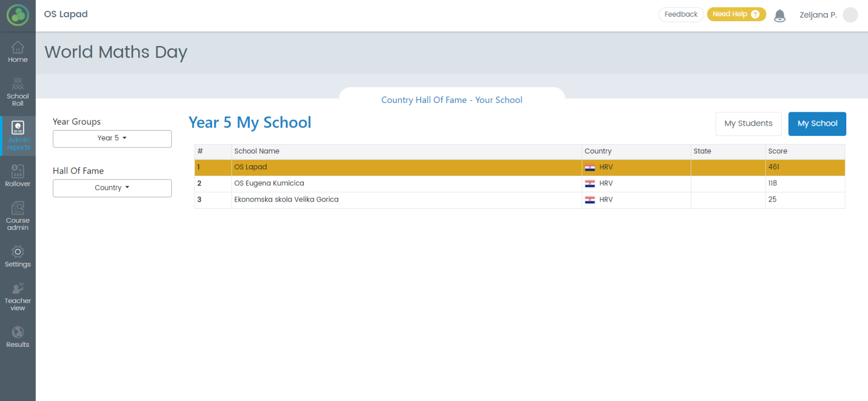
Task: Expand the Year 5 dropdown
Action: point(112,139)
